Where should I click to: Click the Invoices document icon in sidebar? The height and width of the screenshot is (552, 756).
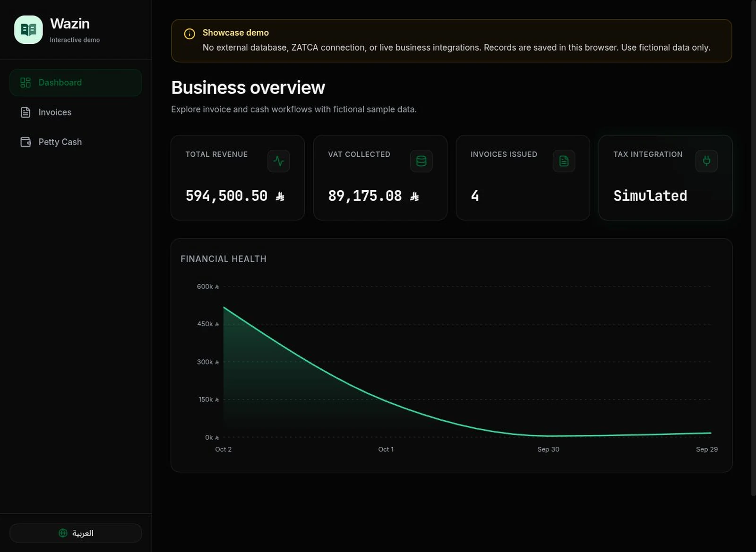26,112
